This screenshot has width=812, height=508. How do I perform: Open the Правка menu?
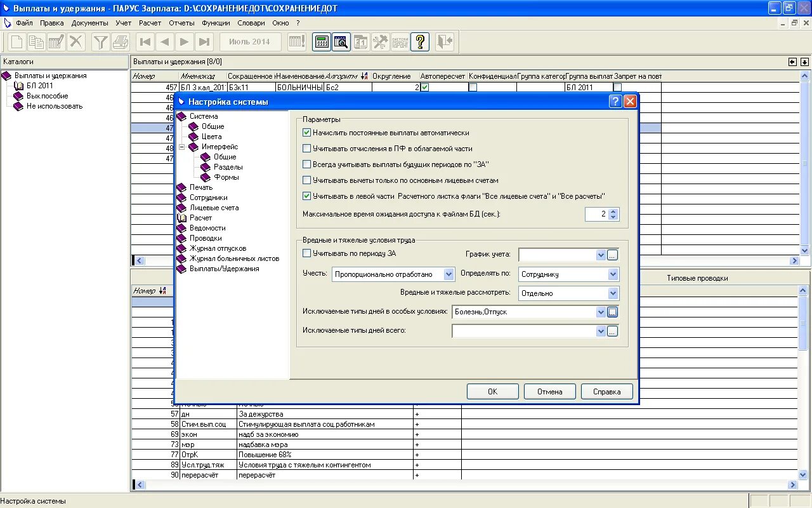[x=52, y=23]
